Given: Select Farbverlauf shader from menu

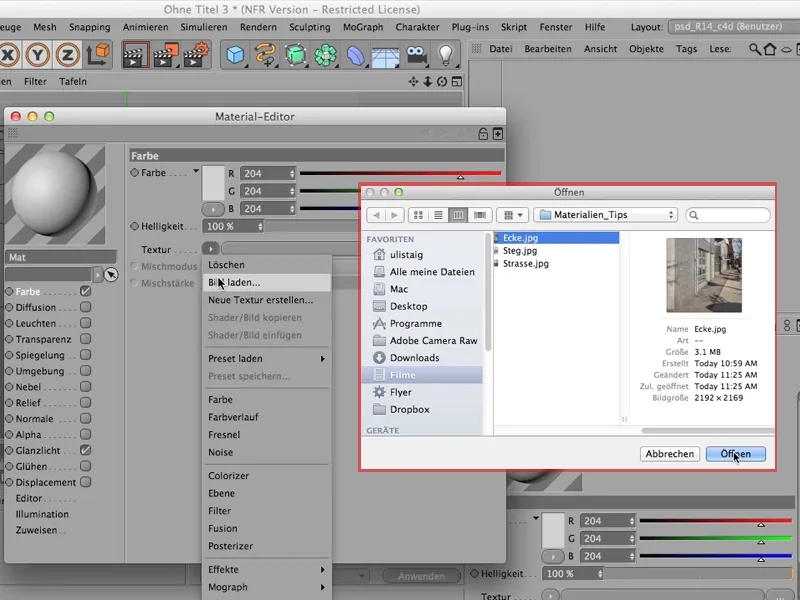Looking at the screenshot, I should pos(267,417).
